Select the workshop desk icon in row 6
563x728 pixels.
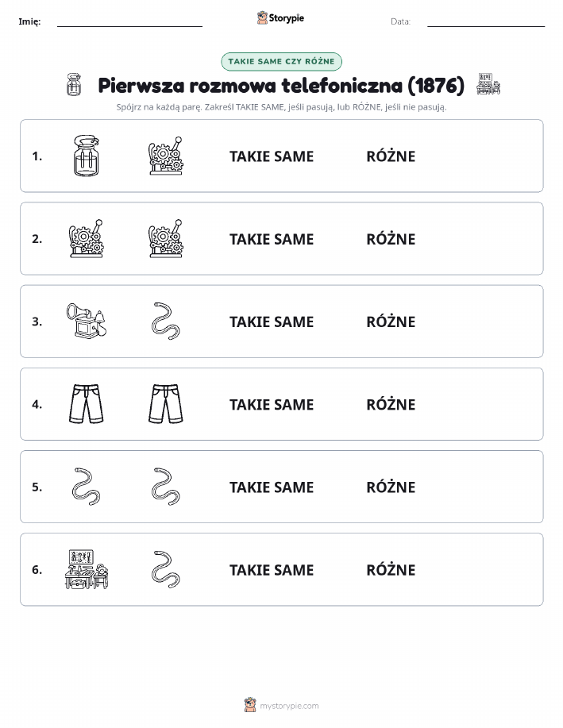(87, 569)
